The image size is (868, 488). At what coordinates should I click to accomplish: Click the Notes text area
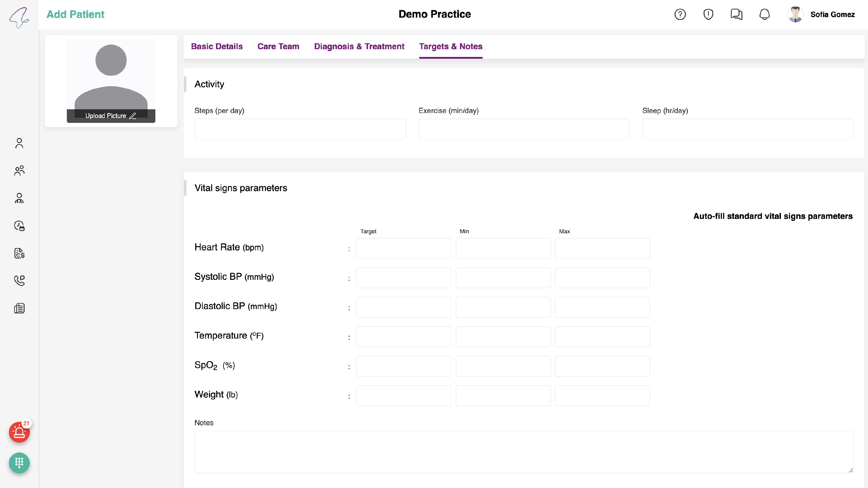tap(524, 452)
